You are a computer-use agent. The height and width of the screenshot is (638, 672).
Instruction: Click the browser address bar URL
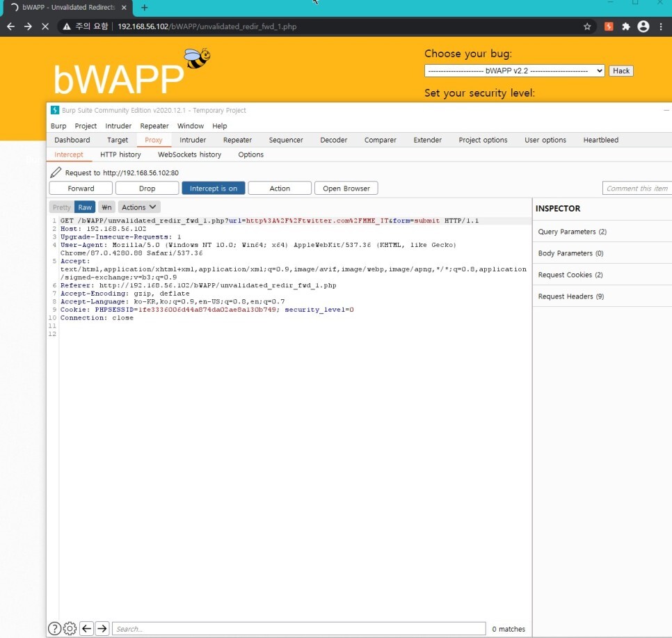click(x=207, y=26)
